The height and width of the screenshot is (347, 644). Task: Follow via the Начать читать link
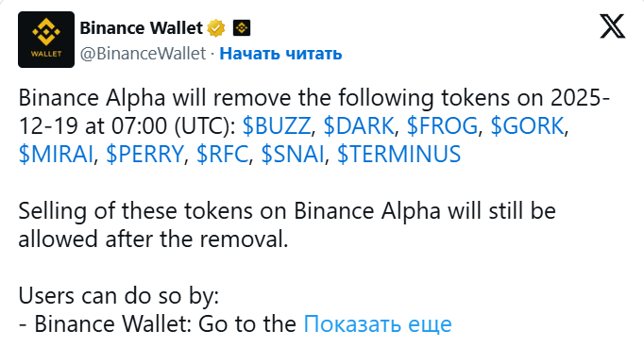coord(280,54)
